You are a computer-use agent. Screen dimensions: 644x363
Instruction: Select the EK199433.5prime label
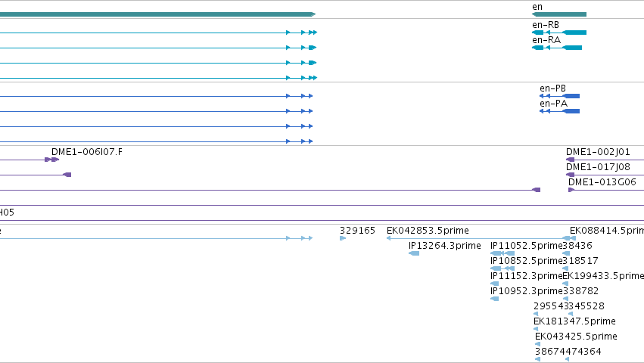coord(603,276)
